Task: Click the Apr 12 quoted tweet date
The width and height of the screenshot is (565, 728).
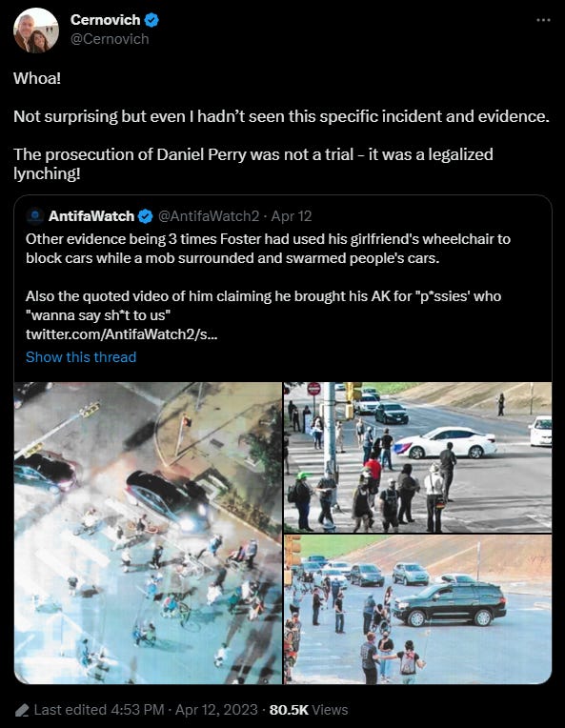Action: pos(292,216)
